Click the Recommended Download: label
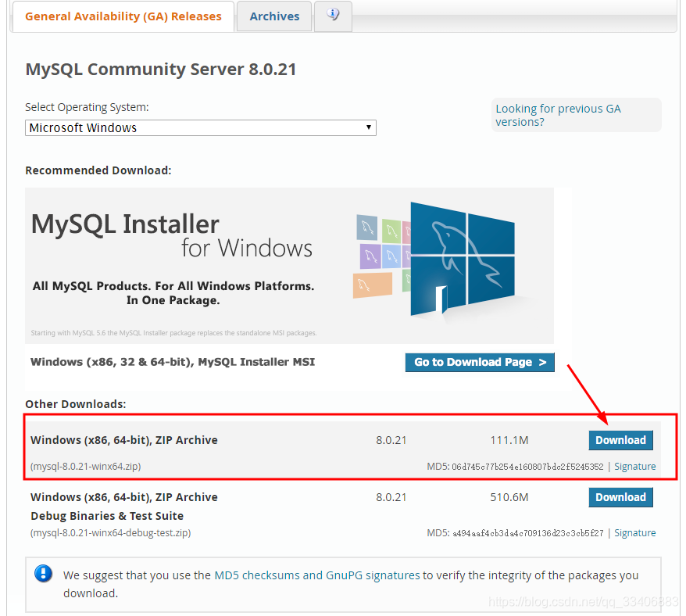686x616 pixels. coord(98,170)
